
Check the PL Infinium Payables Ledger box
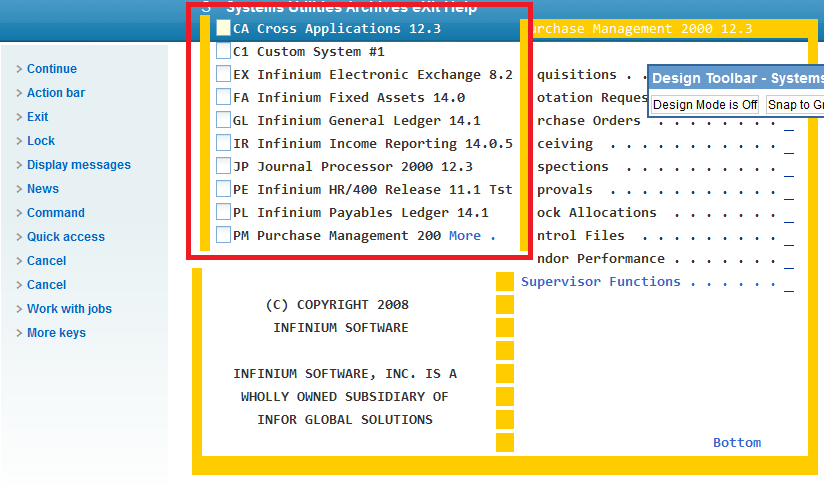coord(223,212)
